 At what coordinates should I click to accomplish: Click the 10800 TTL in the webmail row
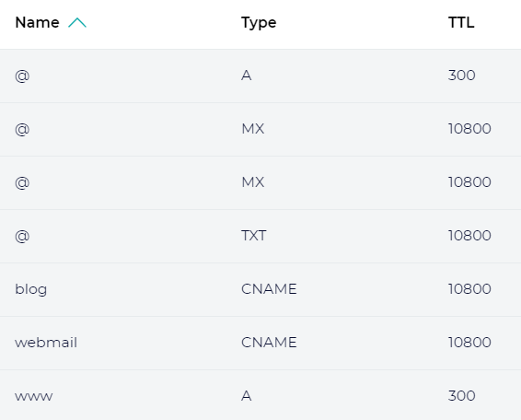[469, 343]
